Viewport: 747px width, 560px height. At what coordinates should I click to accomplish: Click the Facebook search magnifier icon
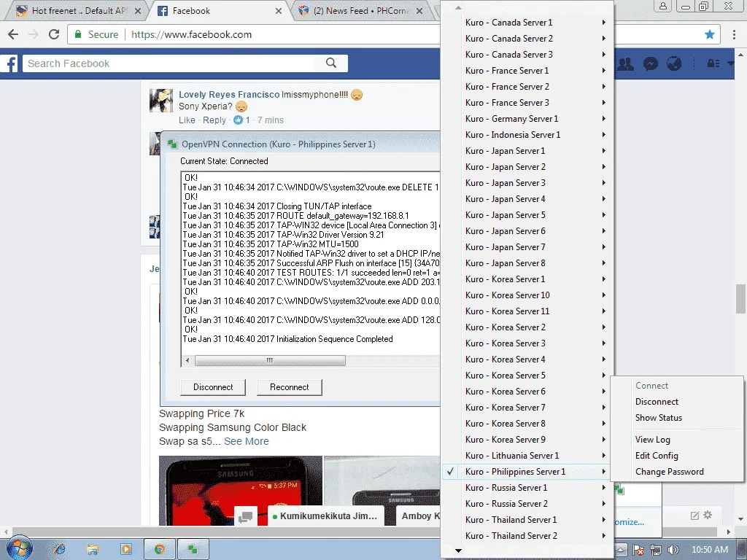click(331, 63)
